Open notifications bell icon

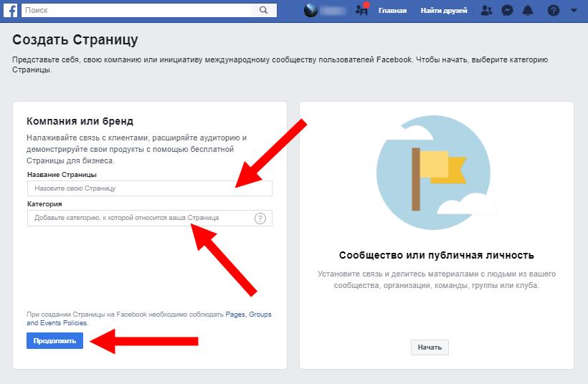pyautogui.click(x=528, y=11)
